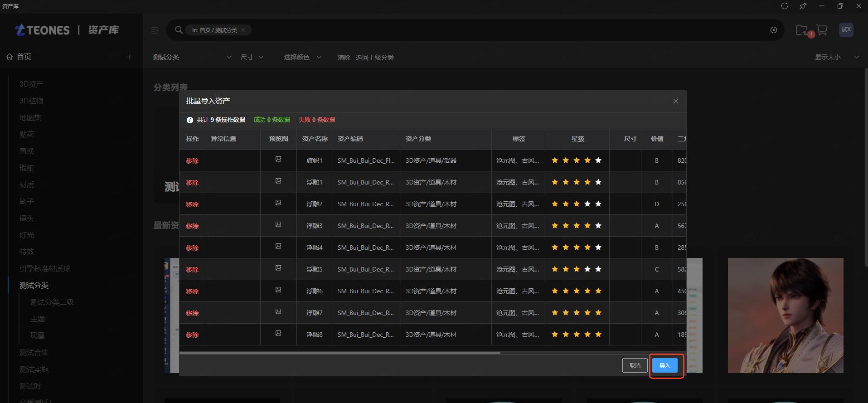Click 移除 for the 浮雕3 row
The width and height of the screenshot is (868, 403).
(x=192, y=226)
